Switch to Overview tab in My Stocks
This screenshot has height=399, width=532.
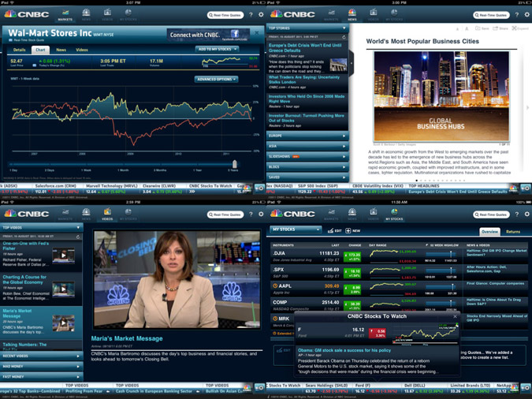point(489,232)
